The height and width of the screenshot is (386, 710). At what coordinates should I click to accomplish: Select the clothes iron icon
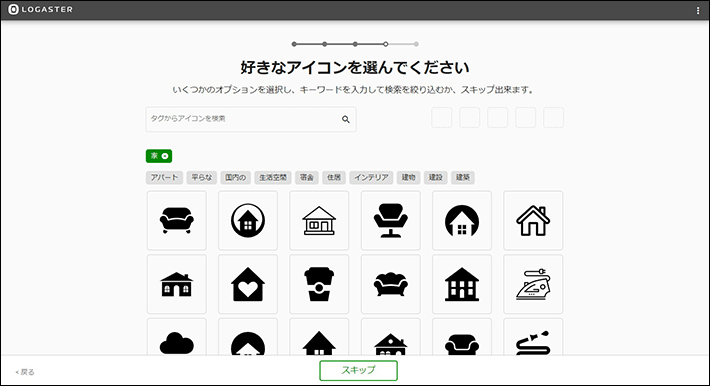(x=533, y=284)
